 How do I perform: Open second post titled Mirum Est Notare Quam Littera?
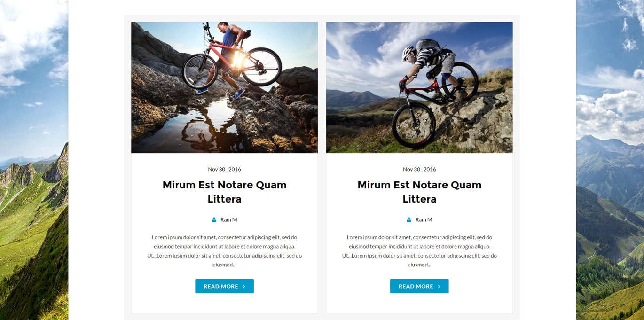click(419, 192)
